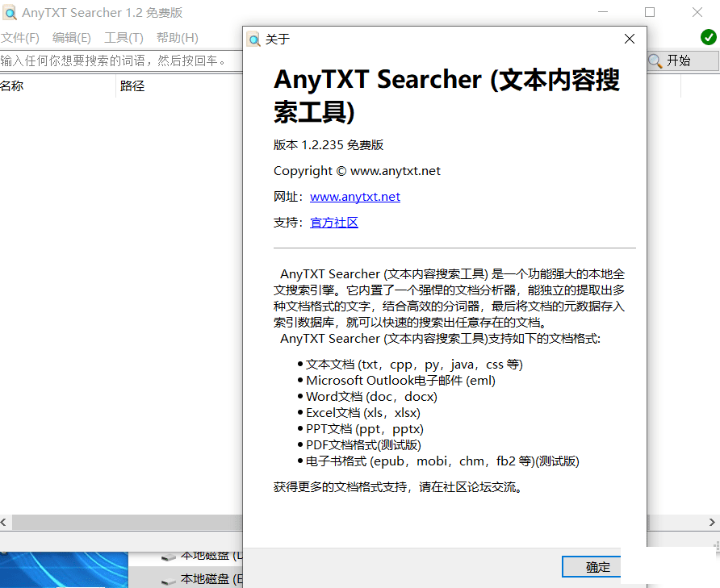
Task: Click the AnyTXT icon in 关于 title bar
Action: tap(253, 40)
